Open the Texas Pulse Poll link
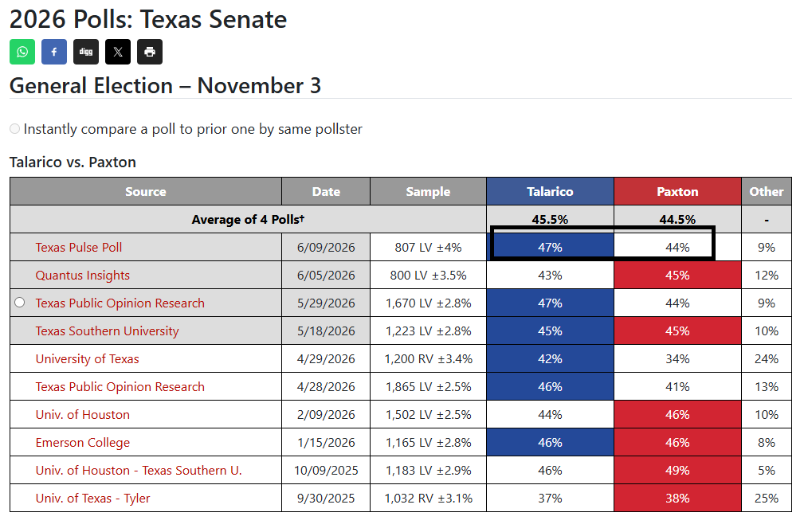Viewport: 808px width, 532px height. (79, 248)
